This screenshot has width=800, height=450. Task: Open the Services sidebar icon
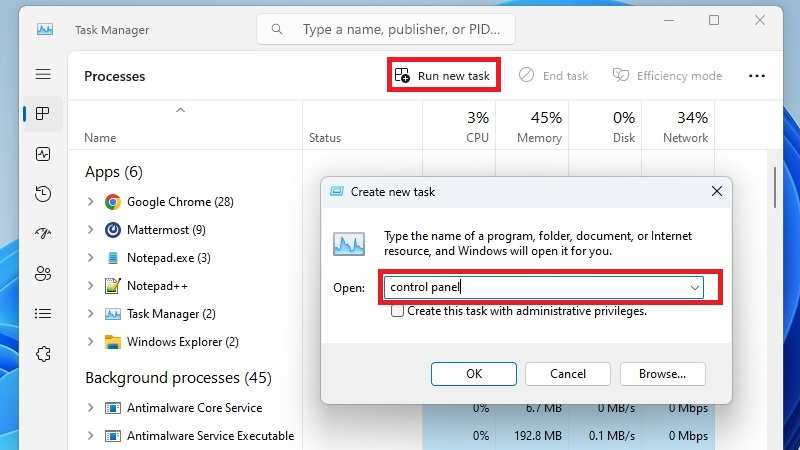42,353
